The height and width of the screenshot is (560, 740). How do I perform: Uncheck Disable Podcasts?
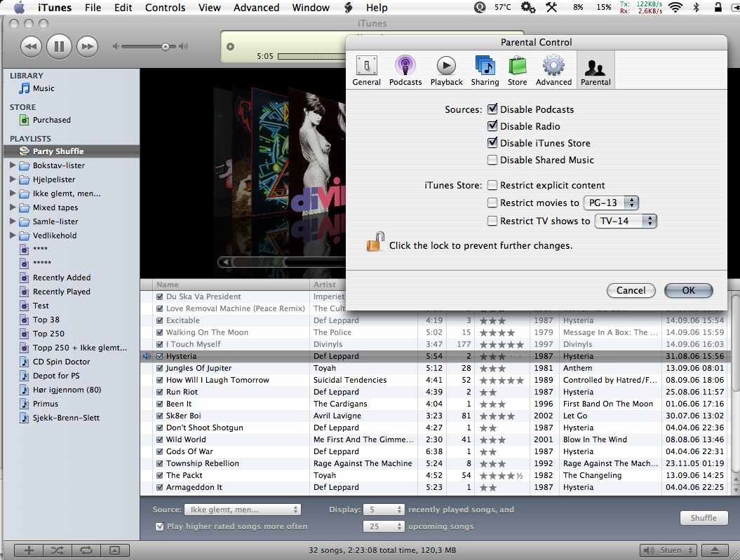[x=492, y=109]
